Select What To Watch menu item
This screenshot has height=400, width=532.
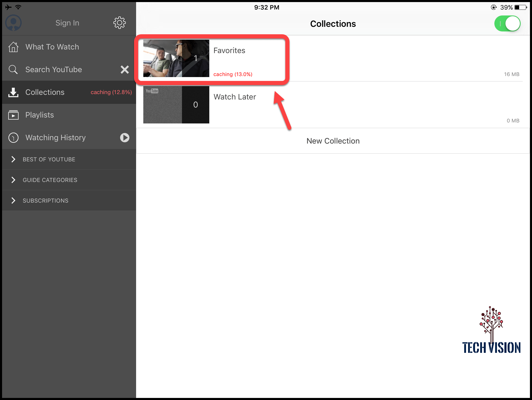point(52,47)
